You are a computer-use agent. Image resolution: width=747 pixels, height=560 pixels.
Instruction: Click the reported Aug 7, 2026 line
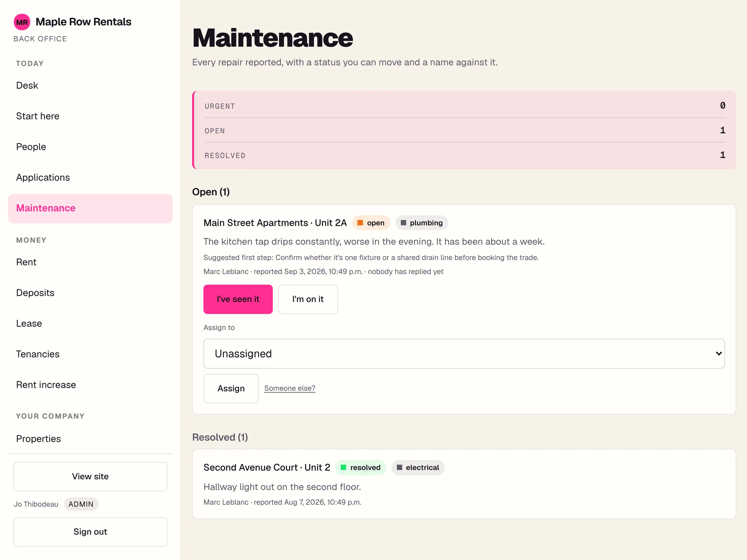pyautogui.click(x=282, y=502)
